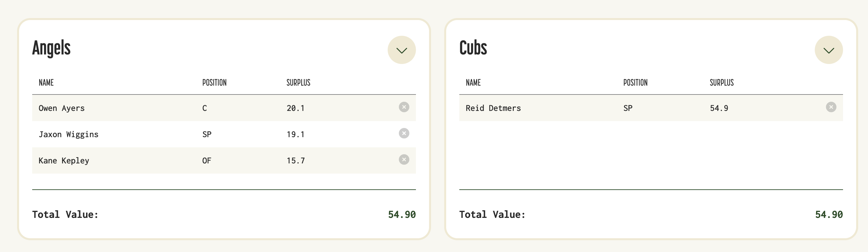Screen dimensions: 868x252
Task: Remove Kane Kepley from the list
Action: (x=404, y=159)
